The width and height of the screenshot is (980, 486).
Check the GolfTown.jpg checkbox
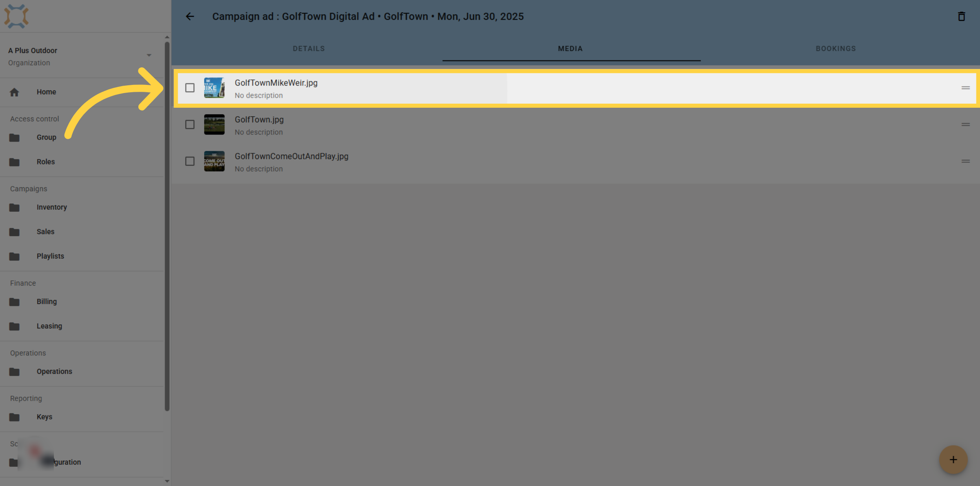tap(190, 124)
